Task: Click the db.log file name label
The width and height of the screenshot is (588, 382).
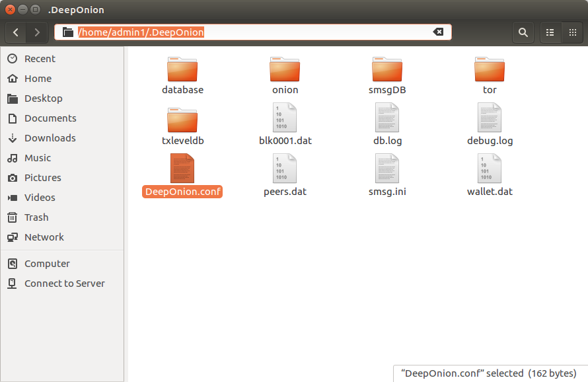Action: pos(387,141)
